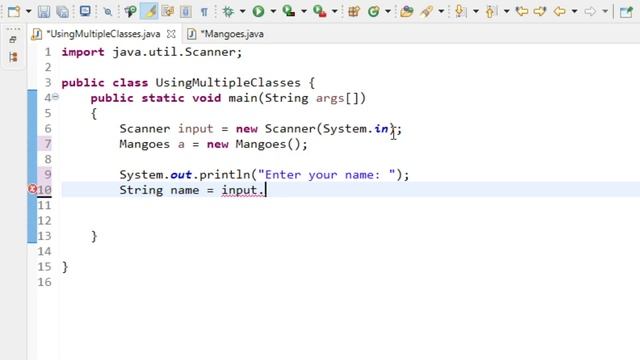
Task: Click the Open Task folder icon
Action: pos(407,11)
